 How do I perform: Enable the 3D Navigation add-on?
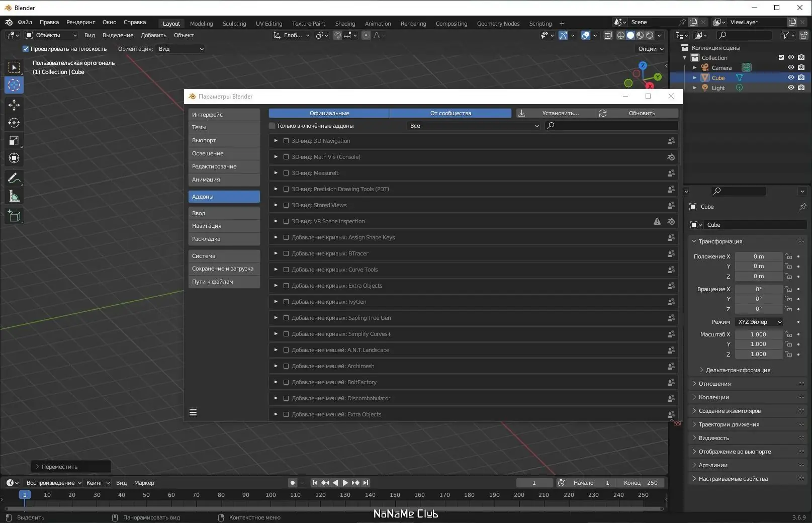pos(286,141)
